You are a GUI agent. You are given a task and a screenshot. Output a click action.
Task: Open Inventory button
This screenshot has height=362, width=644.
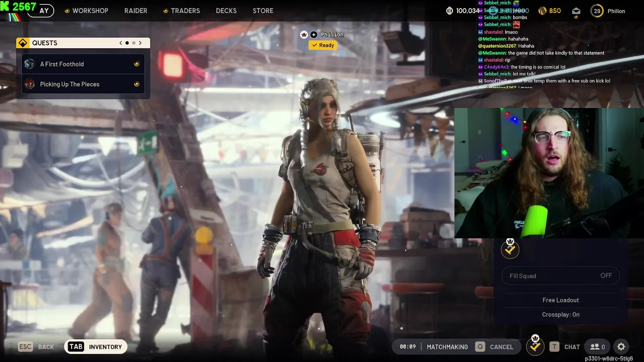96,346
